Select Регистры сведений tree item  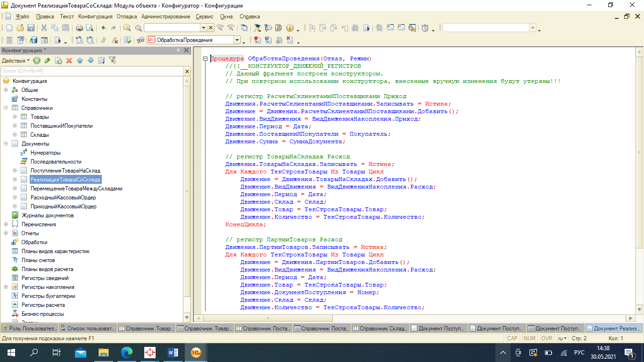coord(45,278)
